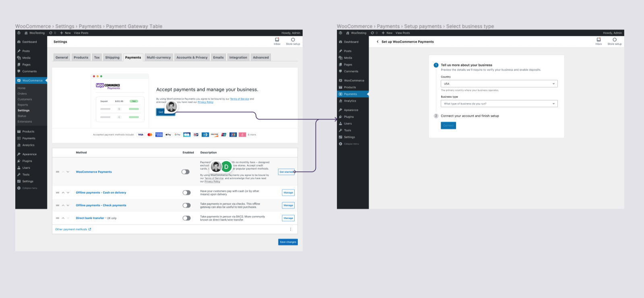
Task: Click WordPress logo in Setup payments page admin bar
Action: coord(341,33)
